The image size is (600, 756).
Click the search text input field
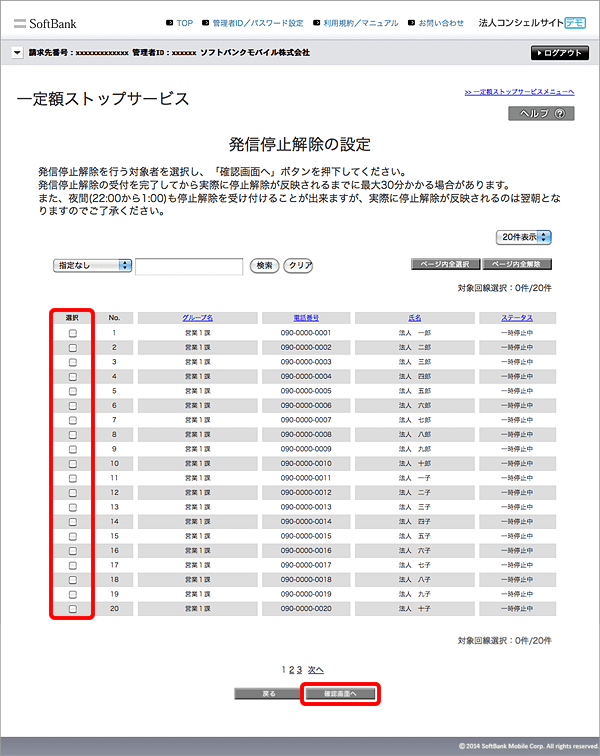[189, 266]
